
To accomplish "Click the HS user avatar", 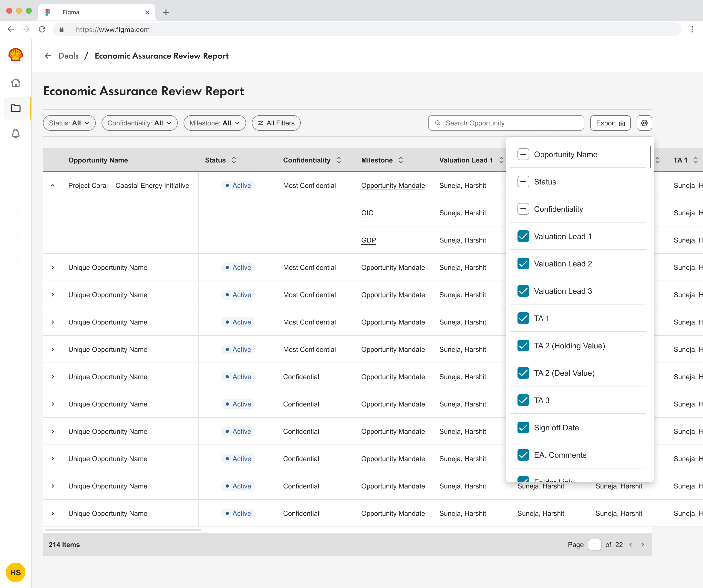I will click(15, 573).
